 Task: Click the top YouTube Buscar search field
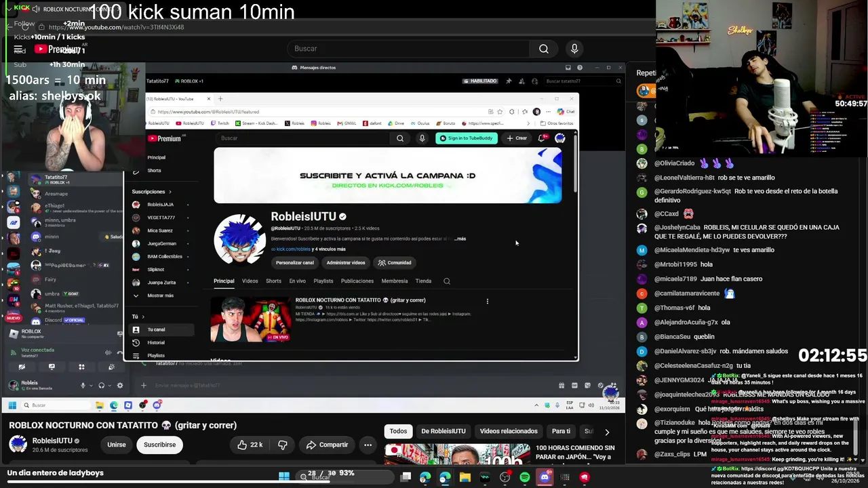(x=409, y=49)
